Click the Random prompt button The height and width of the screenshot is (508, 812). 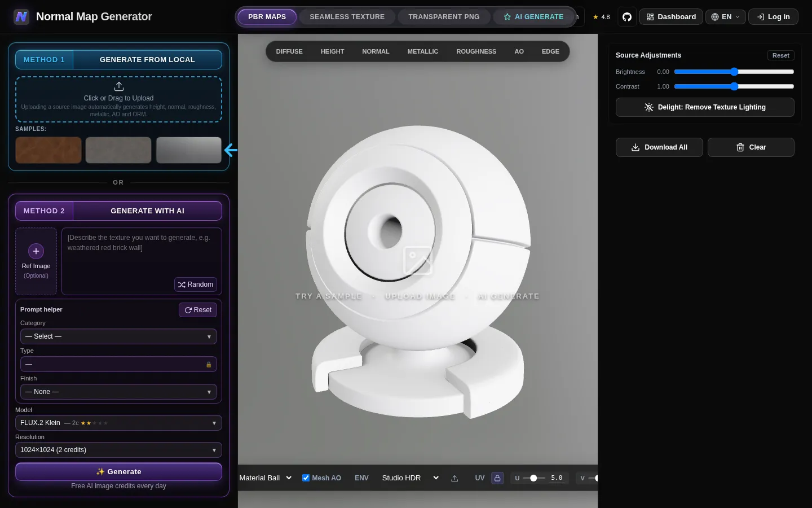196,284
